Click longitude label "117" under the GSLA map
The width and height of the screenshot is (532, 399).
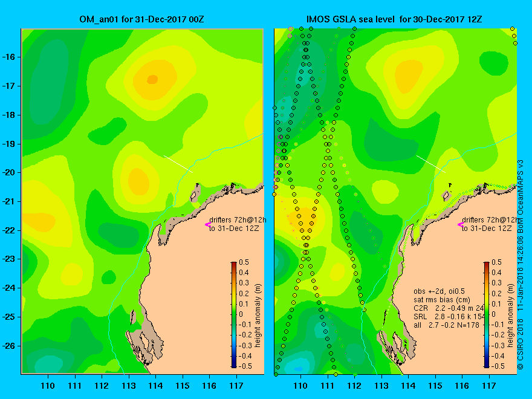pyautogui.click(x=489, y=386)
